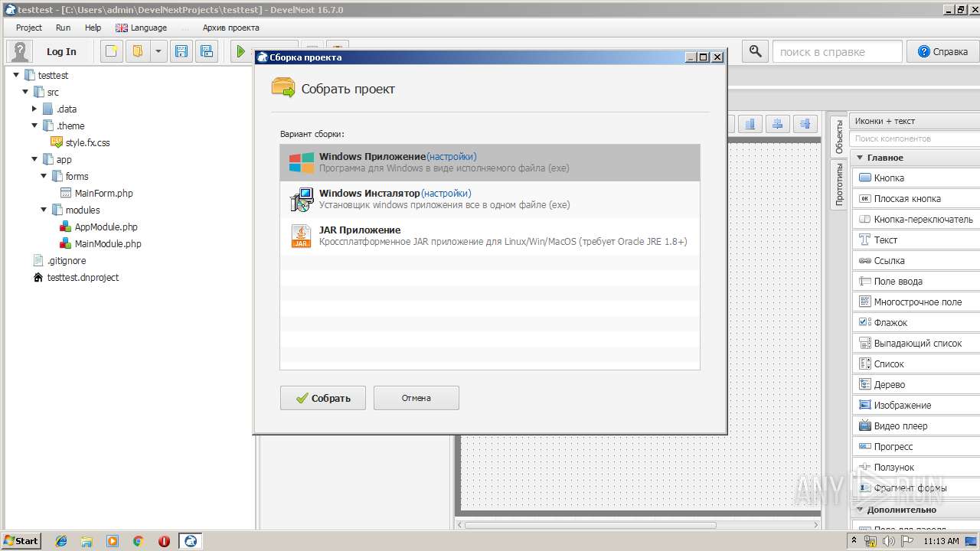Close the Сборка проекта dialog
This screenshot has height=551, width=980.
pyautogui.click(x=717, y=57)
